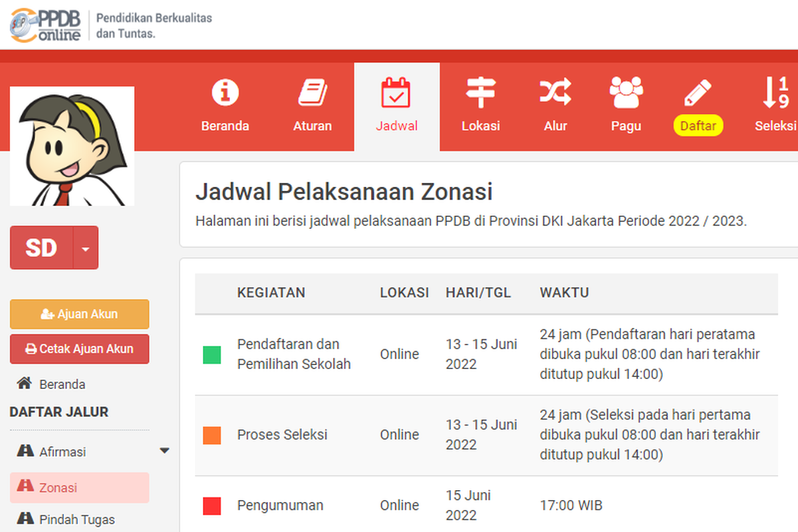Viewport: 798px width, 532px height.
Task: Click the student avatar image
Action: pyautogui.click(x=71, y=146)
